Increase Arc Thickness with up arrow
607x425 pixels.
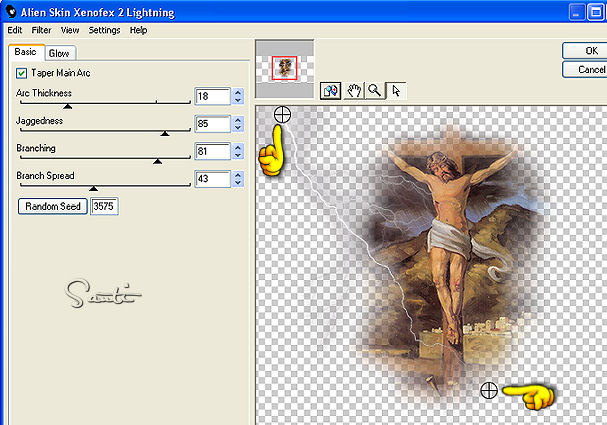238,92
